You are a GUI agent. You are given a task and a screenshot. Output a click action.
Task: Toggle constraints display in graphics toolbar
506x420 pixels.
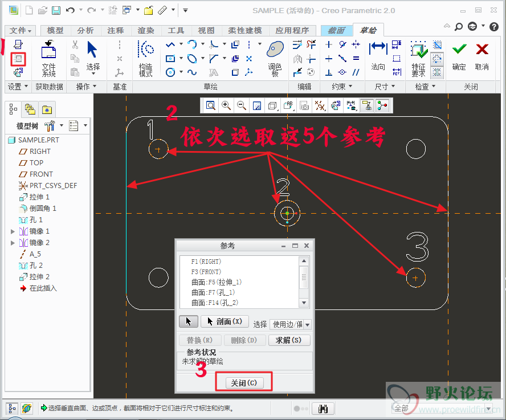(367, 105)
